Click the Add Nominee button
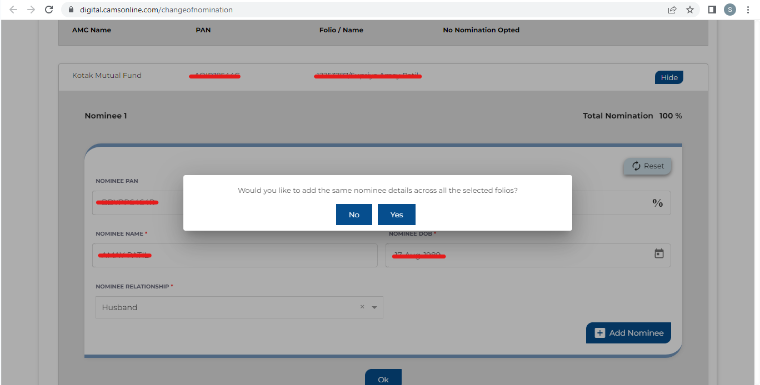The height and width of the screenshot is (385, 760). pos(628,333)
